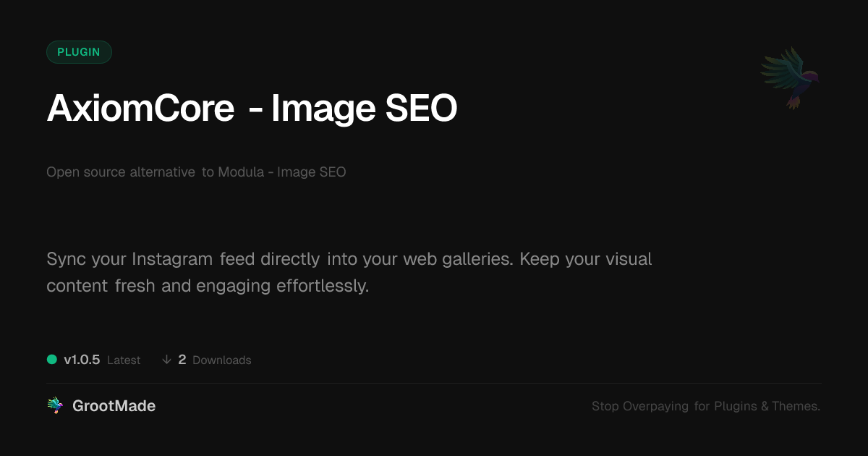Viewport: 868px width, 456px height.
Task: Click the word AxiomCore in the heading
Action: 140,109
